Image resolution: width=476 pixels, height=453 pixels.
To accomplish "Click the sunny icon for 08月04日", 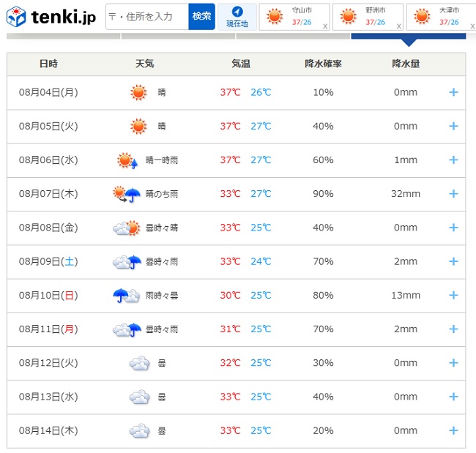I will click(138, 93).
